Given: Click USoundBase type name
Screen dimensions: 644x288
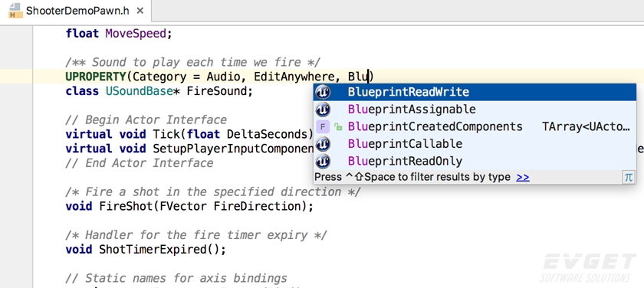Looking at the screenshot, I should (140, 91).
